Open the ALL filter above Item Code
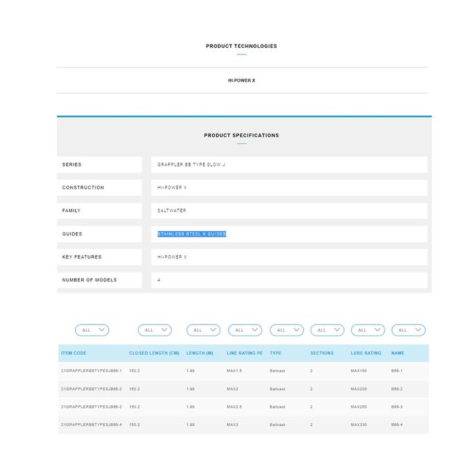The height and width of the screenshot is (476, 476). pyautogui.click(x=92, y=330)
